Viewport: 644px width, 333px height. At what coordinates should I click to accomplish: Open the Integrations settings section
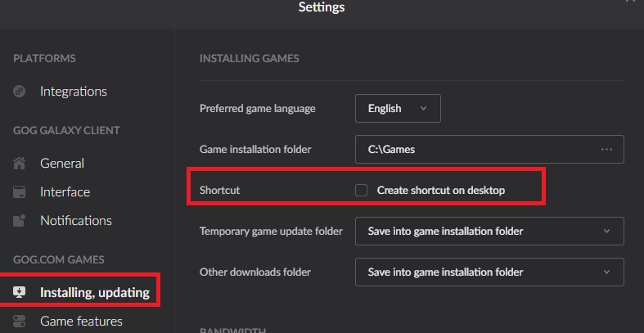tap(74, 91)
